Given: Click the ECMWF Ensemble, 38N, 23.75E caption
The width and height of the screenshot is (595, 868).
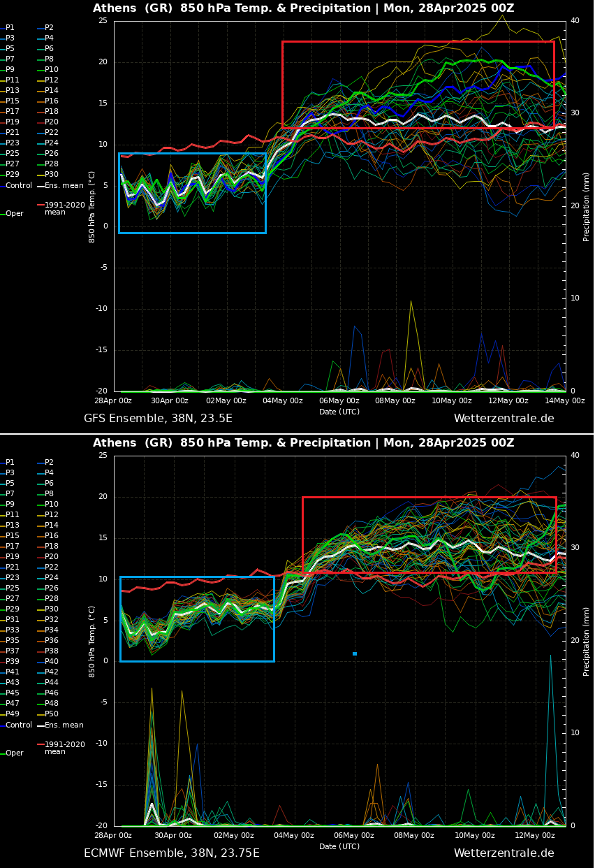Looking at the screenshot, I should pyautogui.click(x=171, y=853).
